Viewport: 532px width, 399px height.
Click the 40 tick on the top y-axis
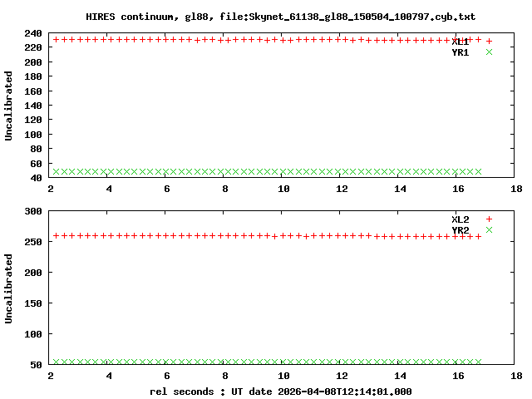(x=36, y=178)
